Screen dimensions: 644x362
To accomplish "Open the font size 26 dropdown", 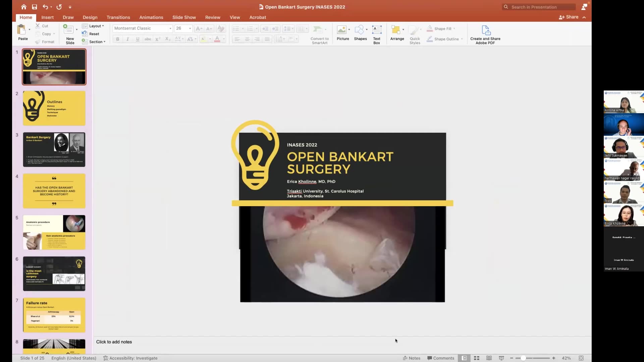I will (190, 28).
